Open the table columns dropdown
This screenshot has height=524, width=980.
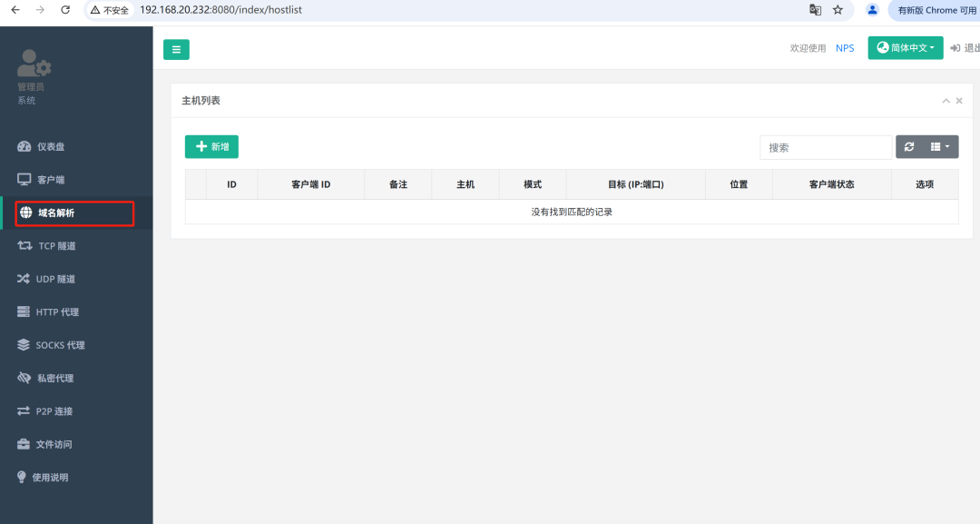pyautogui.click(x=940, y=147)
